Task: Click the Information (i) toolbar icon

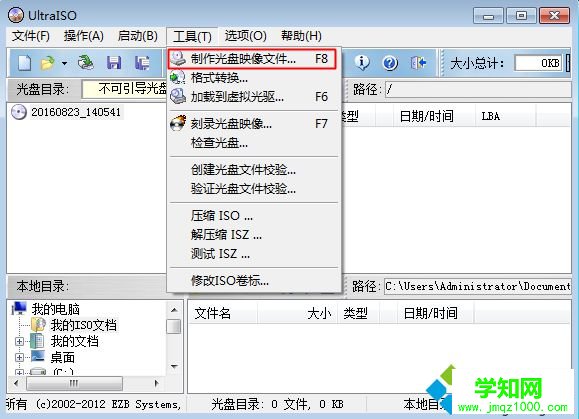Action: click(x=362, y=63)
